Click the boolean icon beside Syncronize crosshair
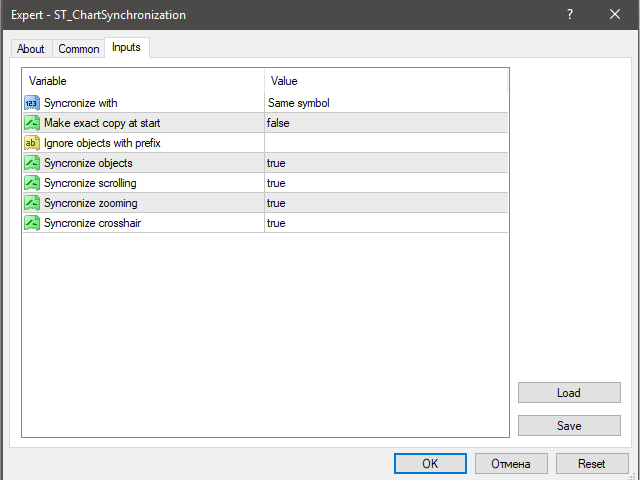Viewport: 640px width, 480px height. 31,223
